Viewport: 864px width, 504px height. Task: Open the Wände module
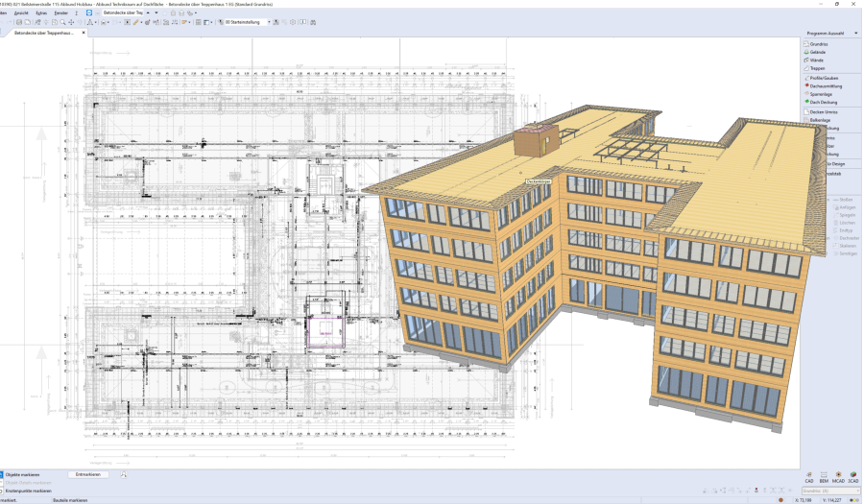click(816, 60)
